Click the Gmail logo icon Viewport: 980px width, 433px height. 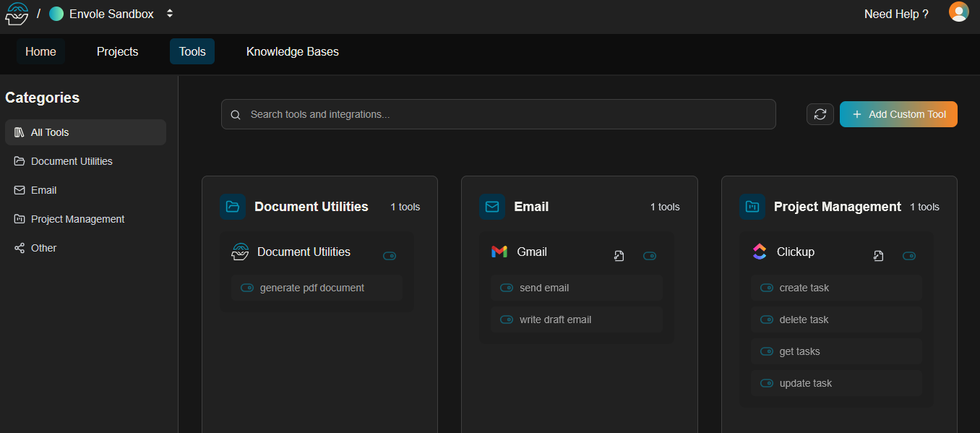point(499,252)
